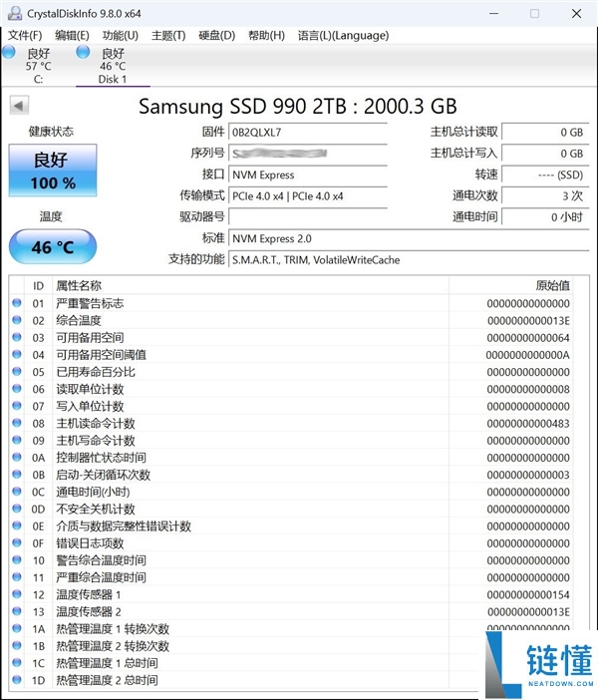
Task: Click status dot of attribute 0A 控制器忙状态时间
Action: coord(17,457)
